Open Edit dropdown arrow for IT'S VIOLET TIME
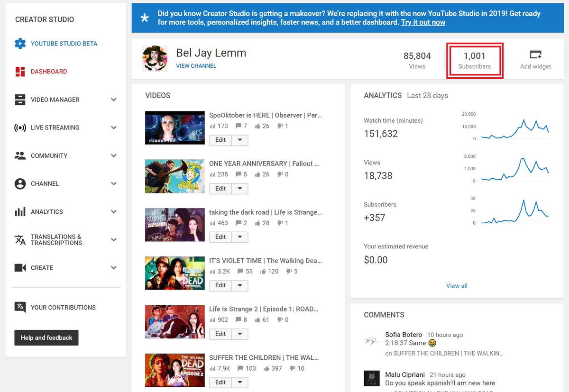The image size is (569, 392). pyautogui.click(x=240, y=285)
